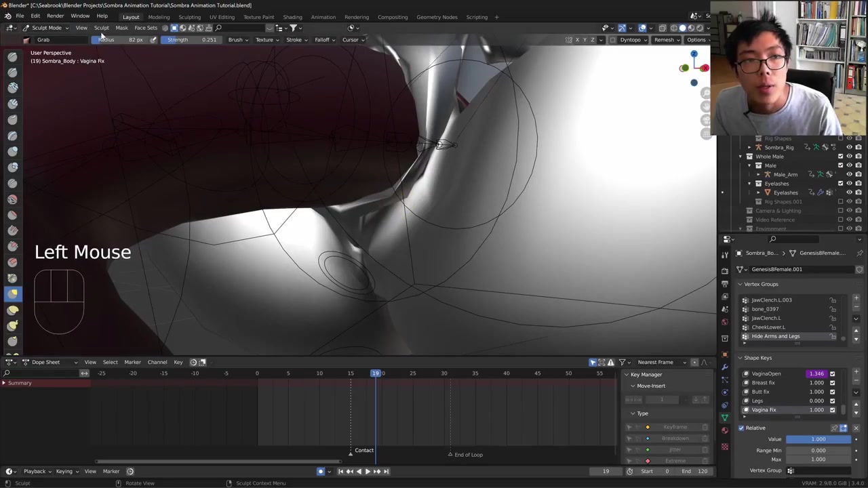
Task: Hide the Eyelashes collection in outliner
Action: tap(849, 184)
